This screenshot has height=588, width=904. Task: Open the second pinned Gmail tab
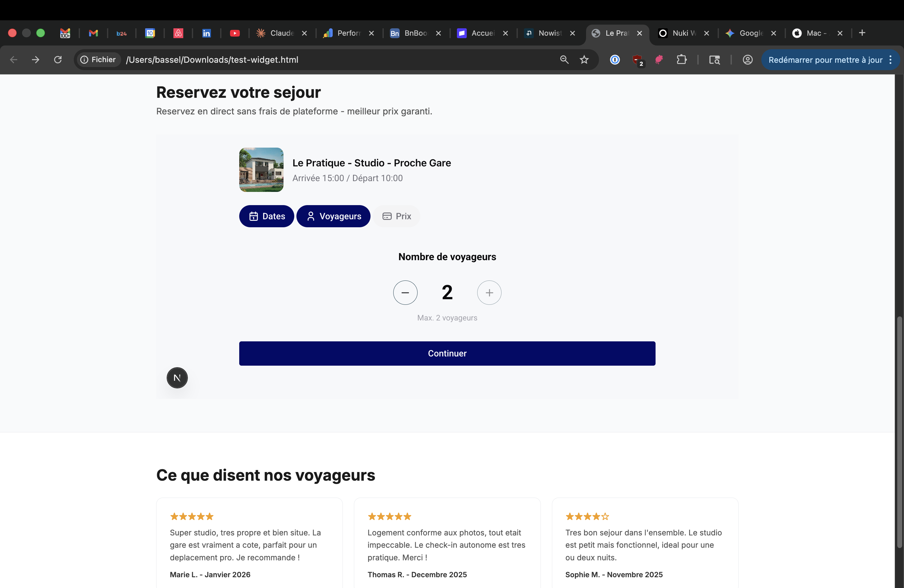coord(93,34)
